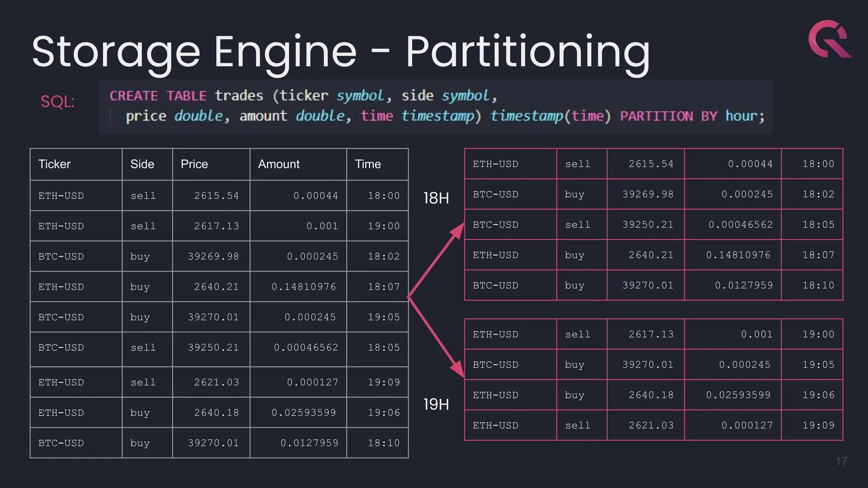
Task: Click the 'Storage Engine - Partitioning' slide title
Action: 341,52
